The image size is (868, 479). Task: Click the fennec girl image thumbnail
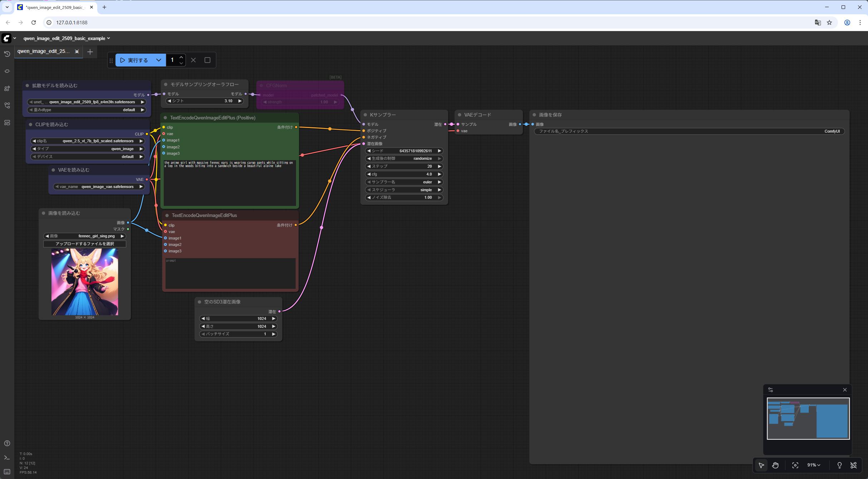point(85,282)
